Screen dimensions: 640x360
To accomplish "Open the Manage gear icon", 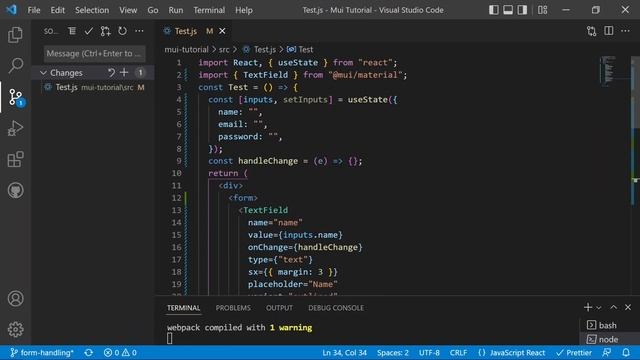I will (x=16, y=329).
